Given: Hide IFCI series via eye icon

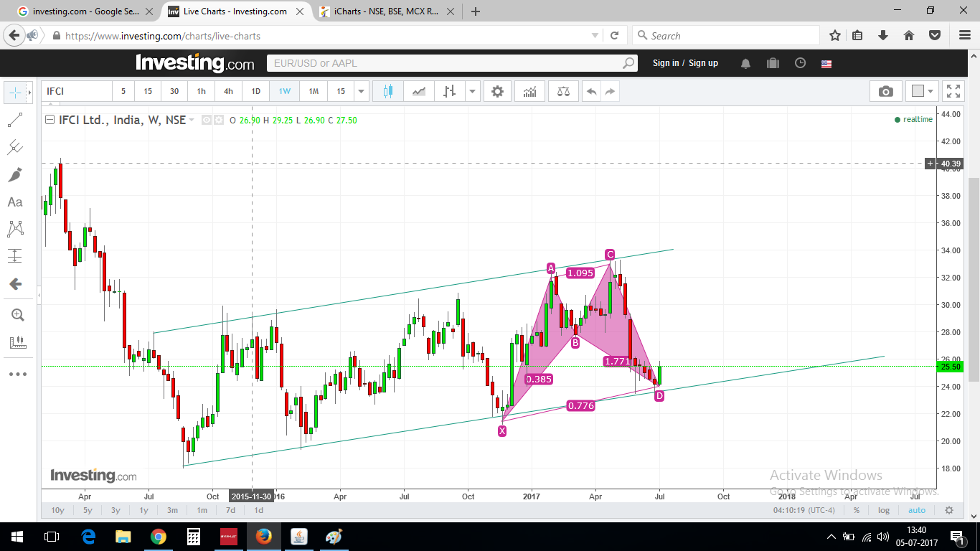Looking at the screenshot, I should pyautogui.click(x=206, y=121).
